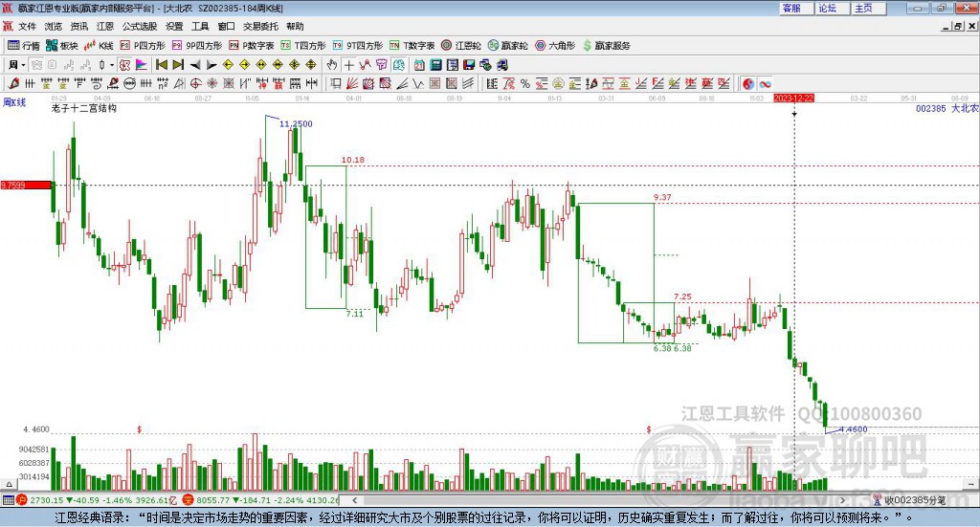Expand the 周 period dropdown arrow
The width and height of the screenshot is (980, 527).
click(23, 65)
